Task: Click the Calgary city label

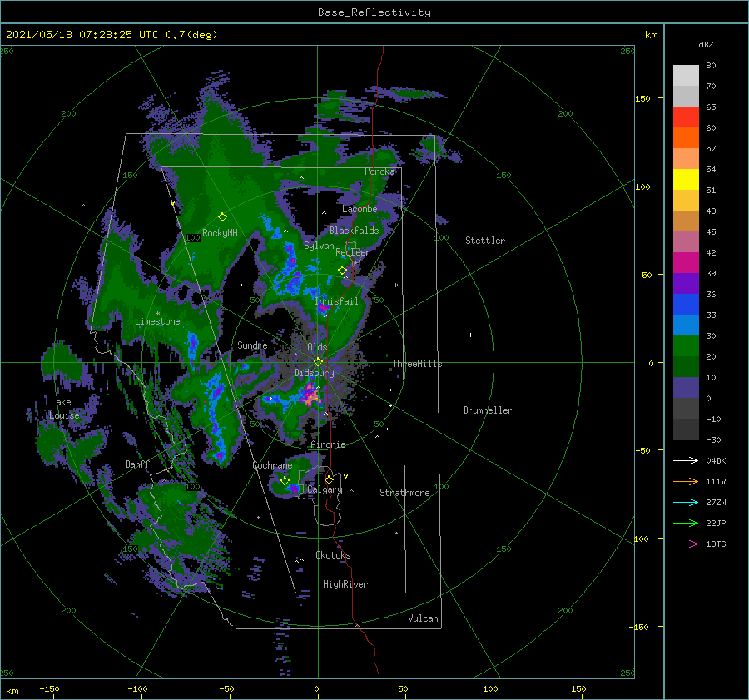Action: click(x=325, y=489)
